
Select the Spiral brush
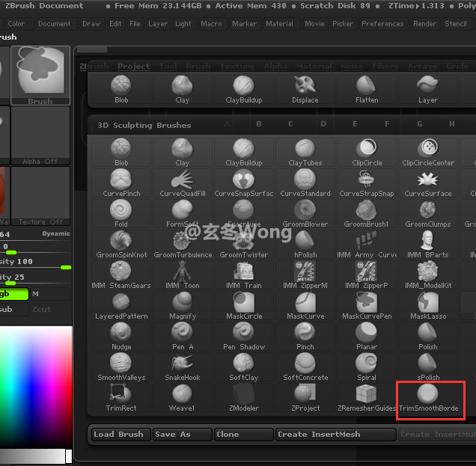coord(367,367)
